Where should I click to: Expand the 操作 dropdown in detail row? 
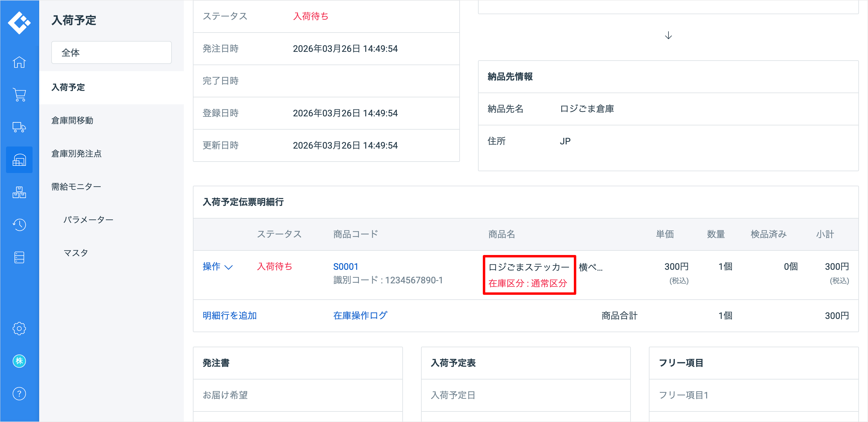(x=217, y=267)
